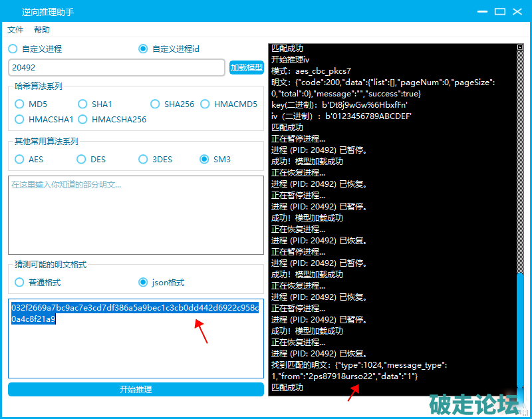Image resolution: width=532 pixels, height=419 pixels.
Task: Open the 帮助 menu
Action: point(42,30)
